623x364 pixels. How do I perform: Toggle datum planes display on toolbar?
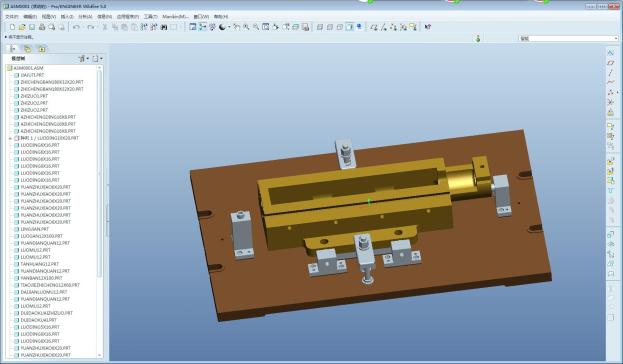click(x=374, y=27)
